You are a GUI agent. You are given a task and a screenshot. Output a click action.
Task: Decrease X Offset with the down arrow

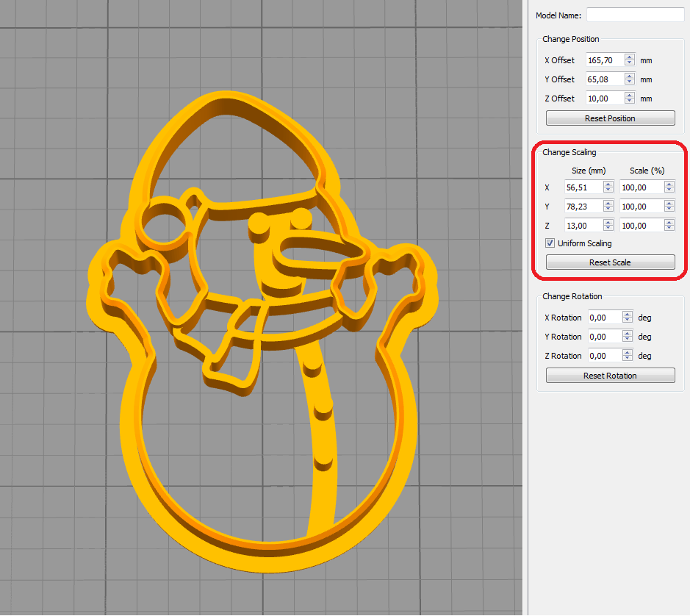[630, 63]
